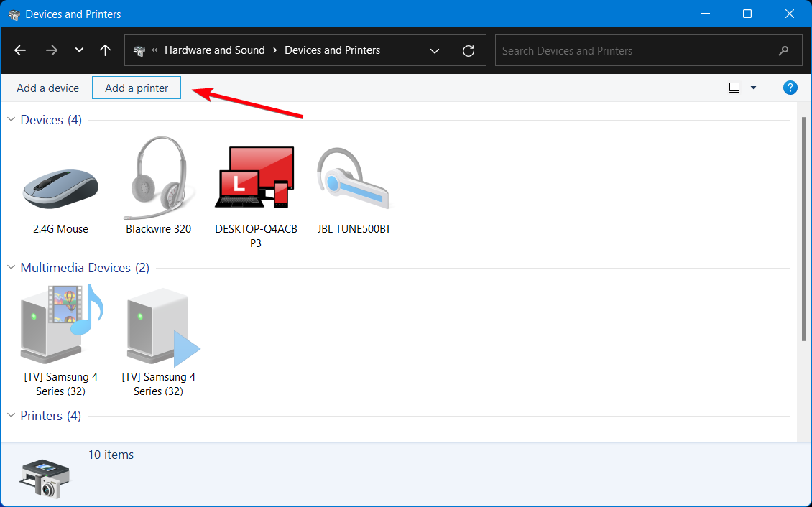Click the title bar Devices and Printers icon
This screenshot has width=812, height=507.
14,14
